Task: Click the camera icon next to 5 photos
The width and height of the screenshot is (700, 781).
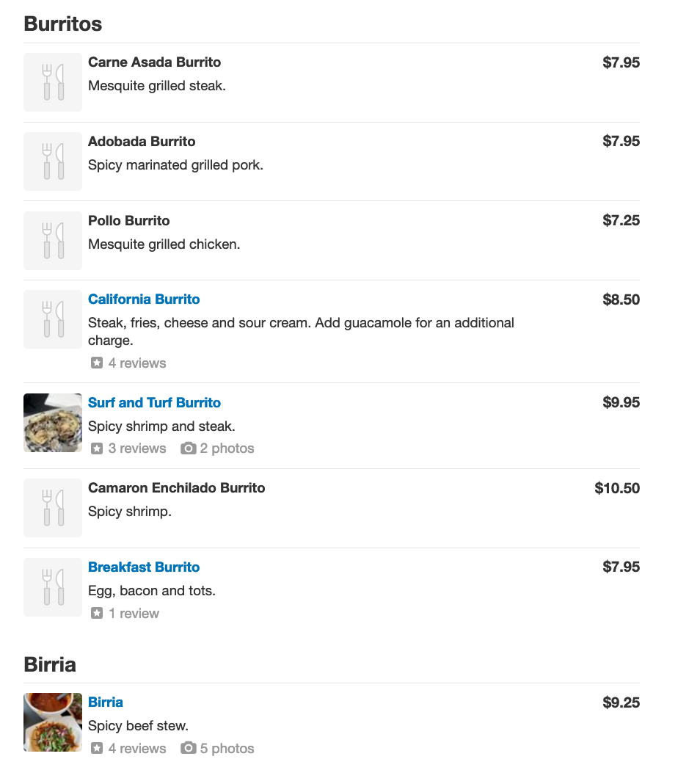Action: pos(189,749)
